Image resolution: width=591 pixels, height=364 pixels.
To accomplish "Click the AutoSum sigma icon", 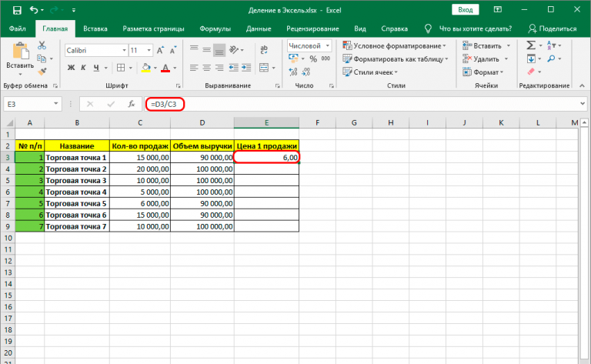I will [532, 45].
